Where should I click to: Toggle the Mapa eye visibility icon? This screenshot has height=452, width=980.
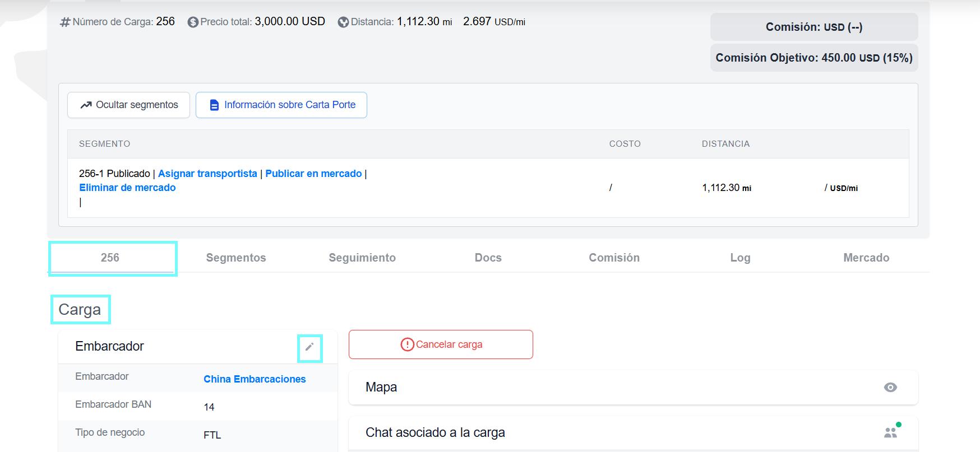coord(890,387)
